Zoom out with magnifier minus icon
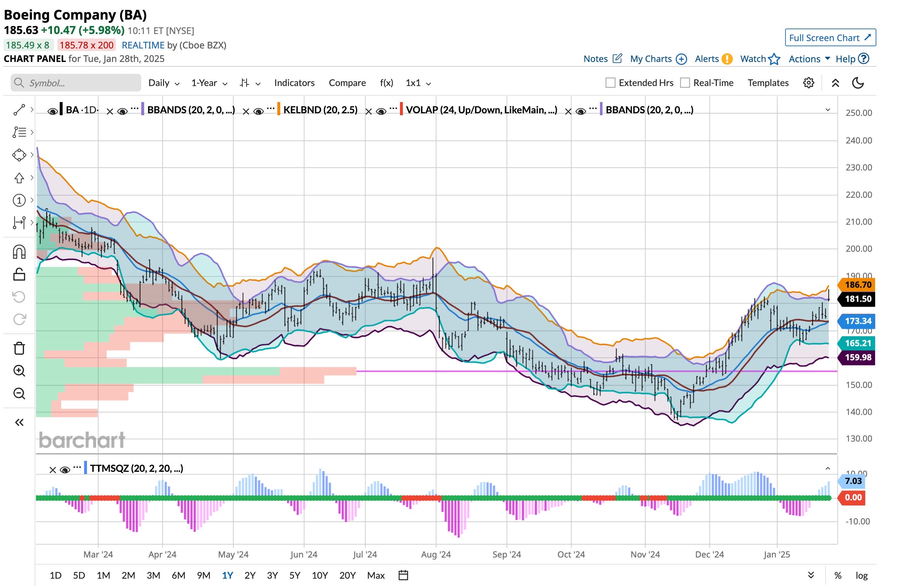The image size is (902, 588). click(x=19, y=393)
